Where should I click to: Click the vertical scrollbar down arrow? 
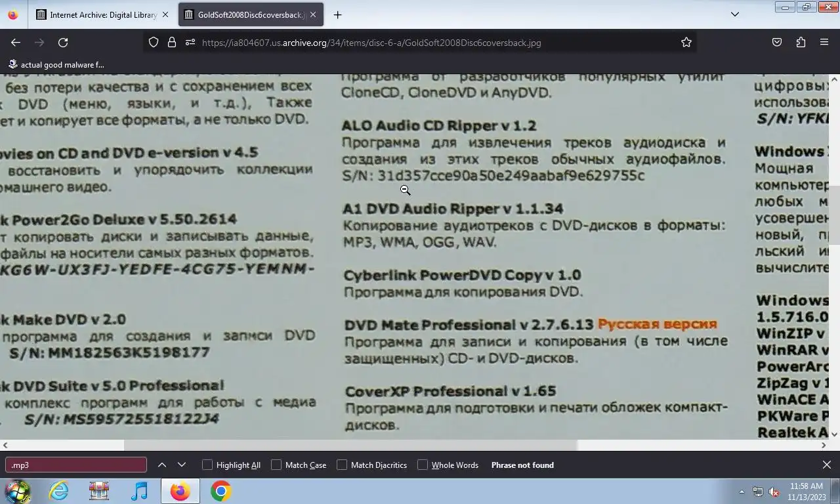(x=835, y=434)
